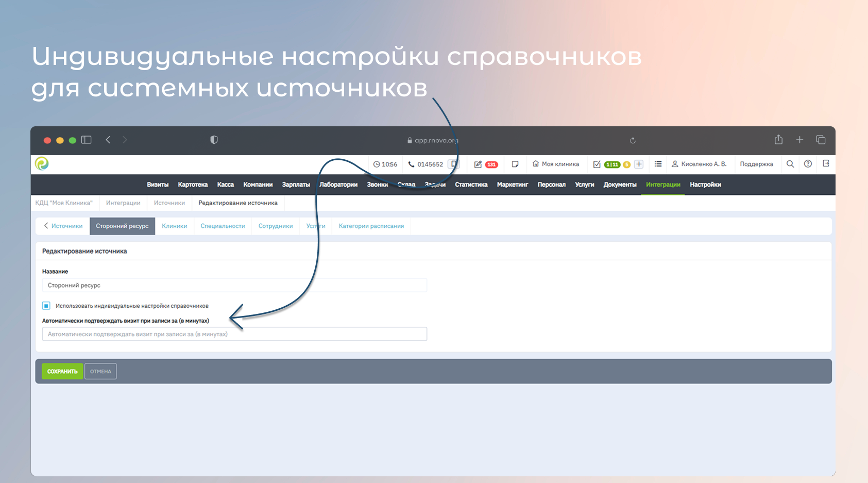868x483 pixels.
Task: Click the Интеграции breadcrumb link
Action: (123, 203)
